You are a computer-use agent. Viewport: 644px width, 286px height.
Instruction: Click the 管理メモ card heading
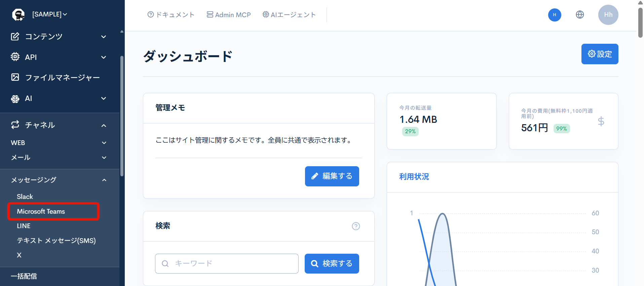coord(170,108)
